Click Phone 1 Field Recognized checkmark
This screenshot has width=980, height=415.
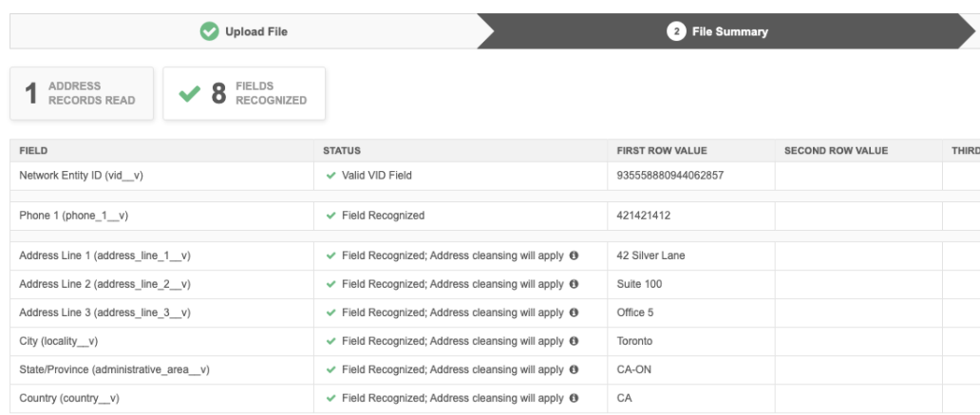point(330,216)
